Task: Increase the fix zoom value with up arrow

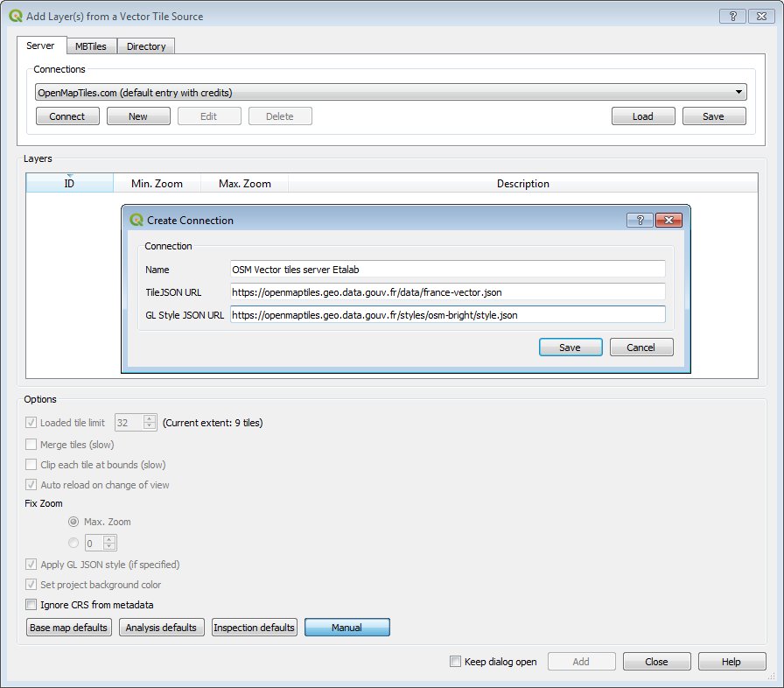Action: pyautogui.click(x=109, y=539)
